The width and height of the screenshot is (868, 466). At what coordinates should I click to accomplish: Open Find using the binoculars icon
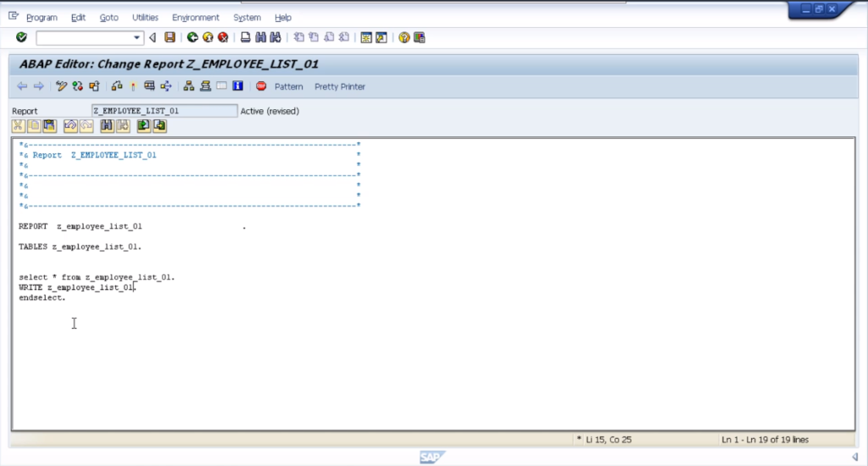(260, 37)
